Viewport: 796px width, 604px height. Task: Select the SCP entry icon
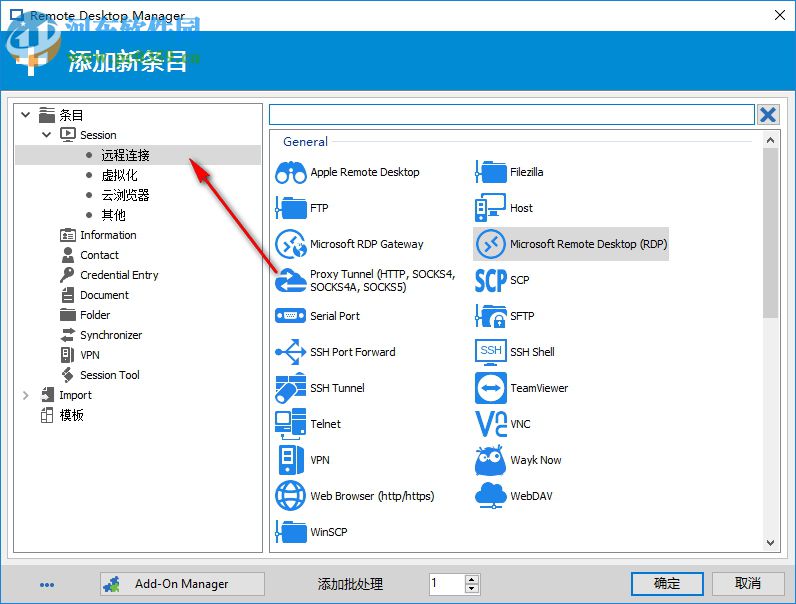[x=490, y=280]
